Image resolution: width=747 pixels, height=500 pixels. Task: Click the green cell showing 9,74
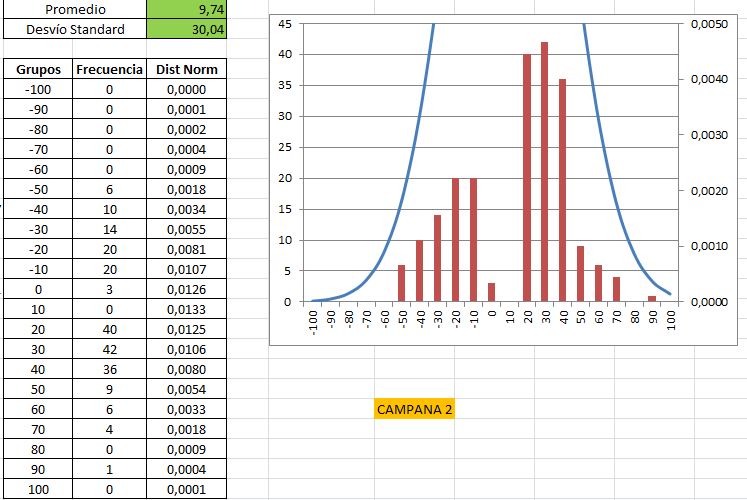(186, 9)
